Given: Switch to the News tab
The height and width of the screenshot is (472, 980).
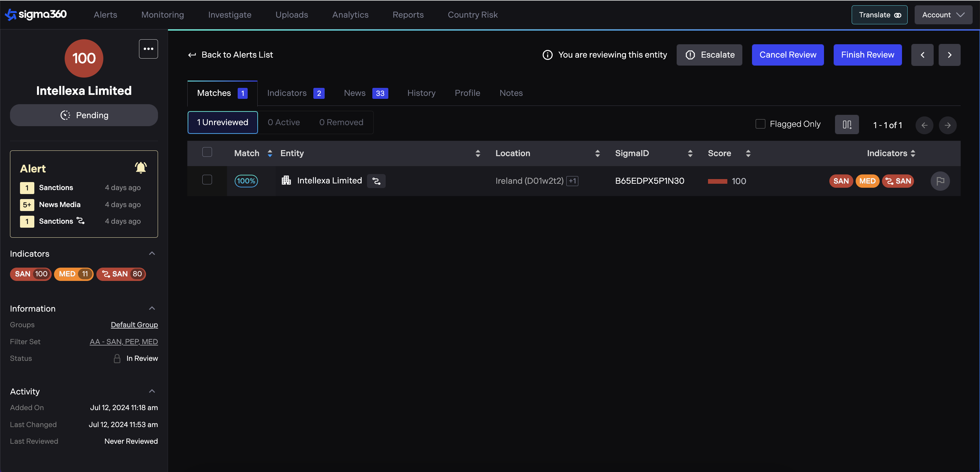Looking at the screenshot, I should 354,93.
